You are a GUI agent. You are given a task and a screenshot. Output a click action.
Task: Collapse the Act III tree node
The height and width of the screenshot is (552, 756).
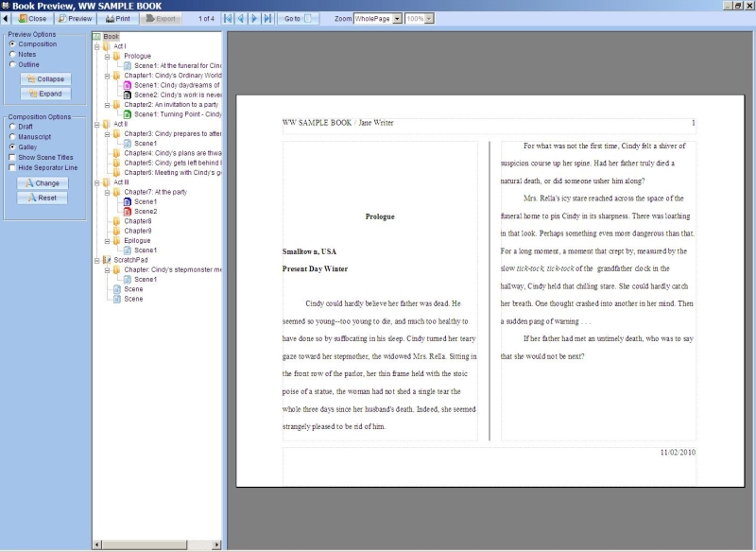[97, 182]
